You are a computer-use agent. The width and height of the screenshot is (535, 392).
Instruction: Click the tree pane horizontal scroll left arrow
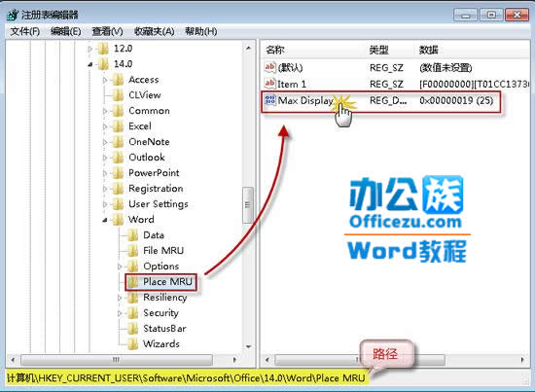(13, 360)
